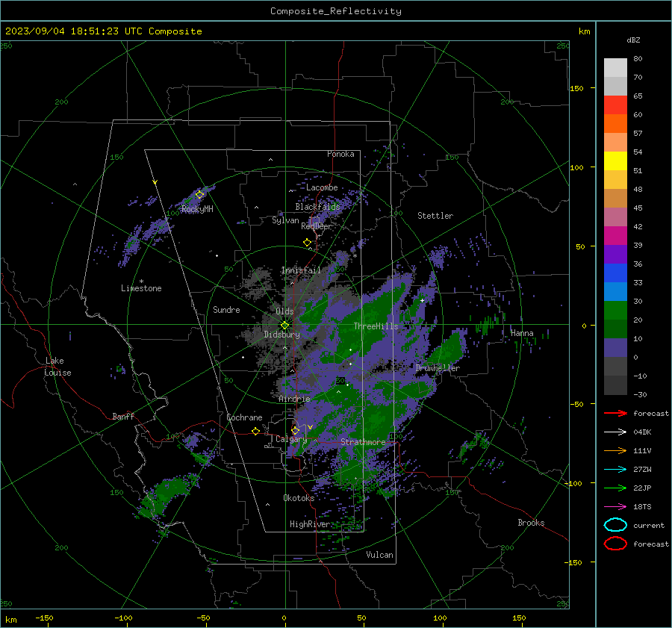This screenshot has width=672, height=628.
Task: Click the white 04DK arrow icon
Action: click(615, 432)
